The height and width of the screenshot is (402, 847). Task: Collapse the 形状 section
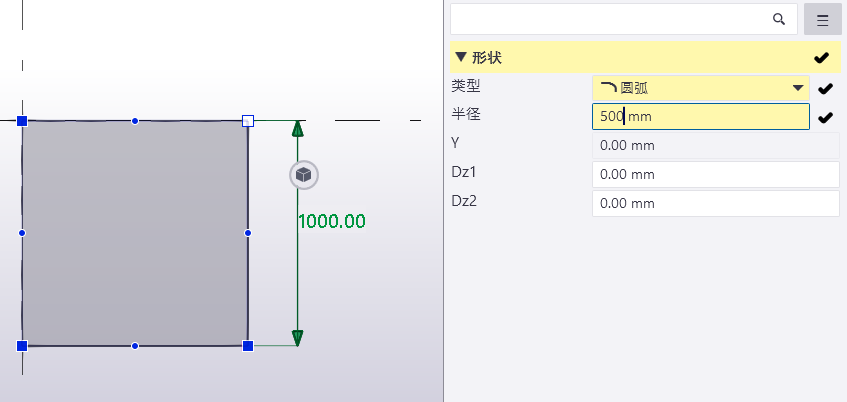[460, 57]
